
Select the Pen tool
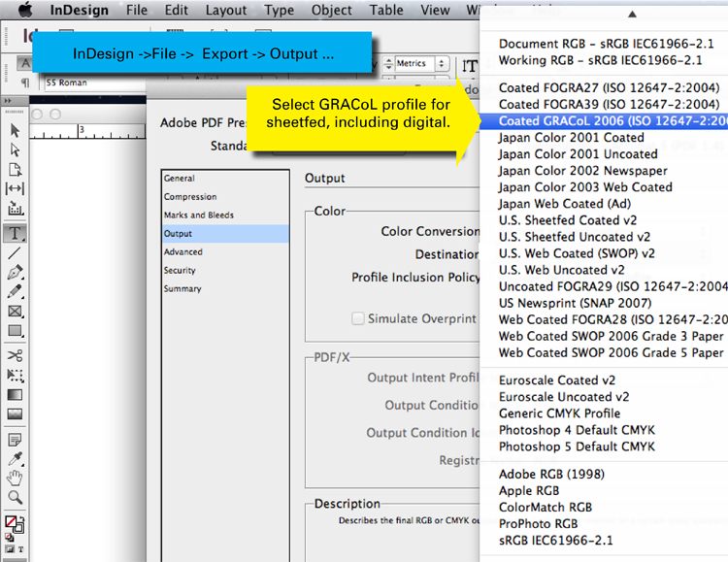(16, 272)
